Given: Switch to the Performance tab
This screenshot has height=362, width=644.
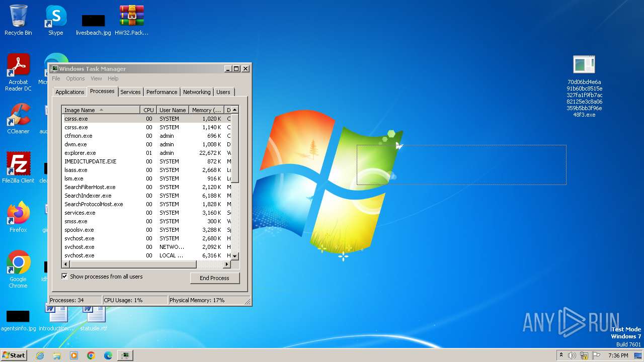Looking at the screenshot, I should (x=162, y=92).
